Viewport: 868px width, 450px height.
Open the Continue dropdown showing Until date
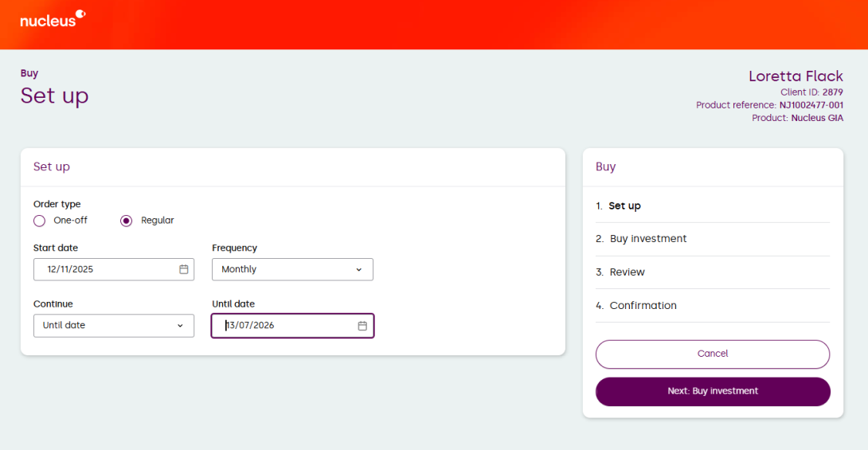point(113,326)
